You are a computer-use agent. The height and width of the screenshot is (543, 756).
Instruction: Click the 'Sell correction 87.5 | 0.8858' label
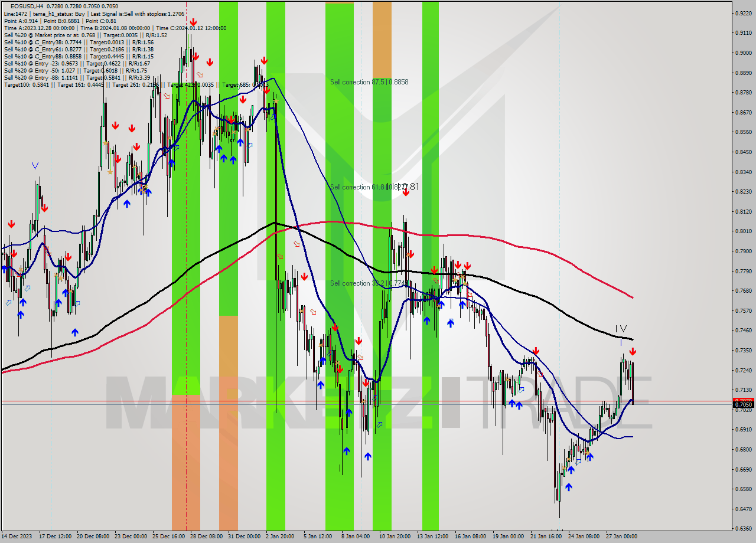[369, 82]
